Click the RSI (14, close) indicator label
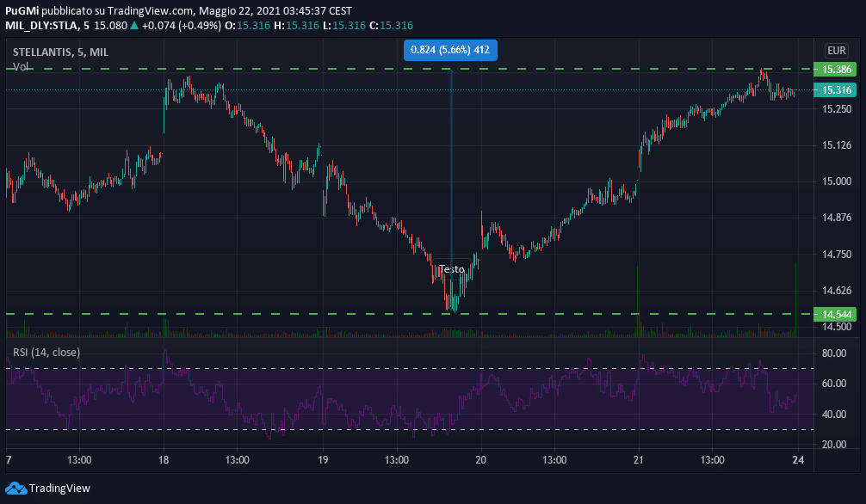 [x=46, y=352]
